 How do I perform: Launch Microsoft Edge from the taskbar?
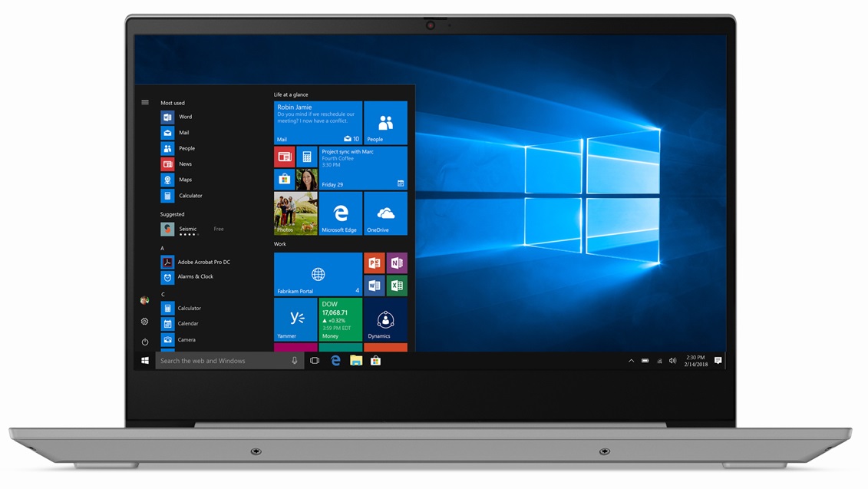[x=335, y=360]
